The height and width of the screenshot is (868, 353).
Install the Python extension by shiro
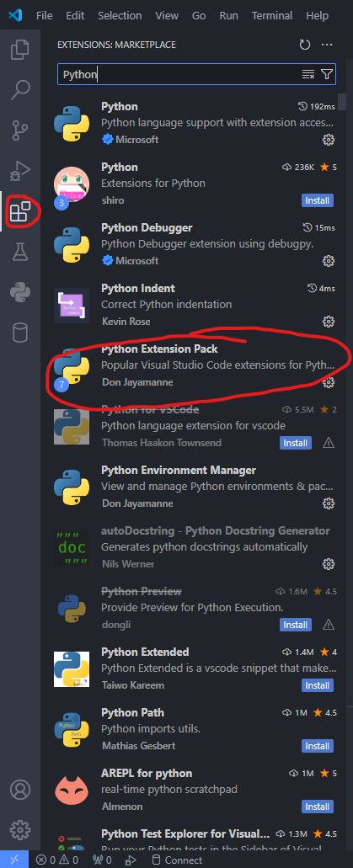pos(318,200)
